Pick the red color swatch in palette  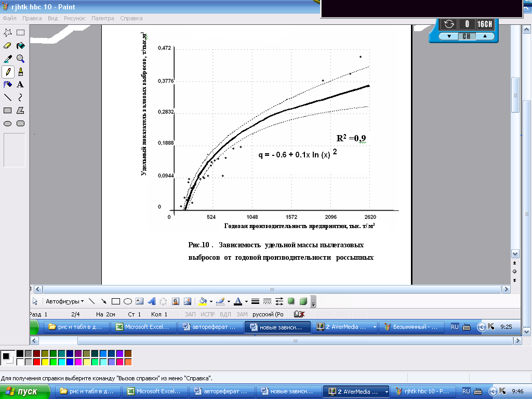coord(37,362)
